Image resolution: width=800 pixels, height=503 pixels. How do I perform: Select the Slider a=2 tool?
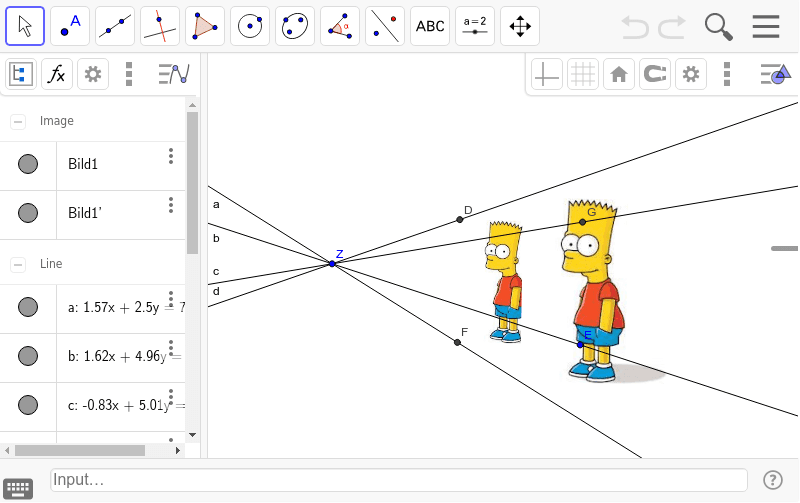(x=474, y=26)
